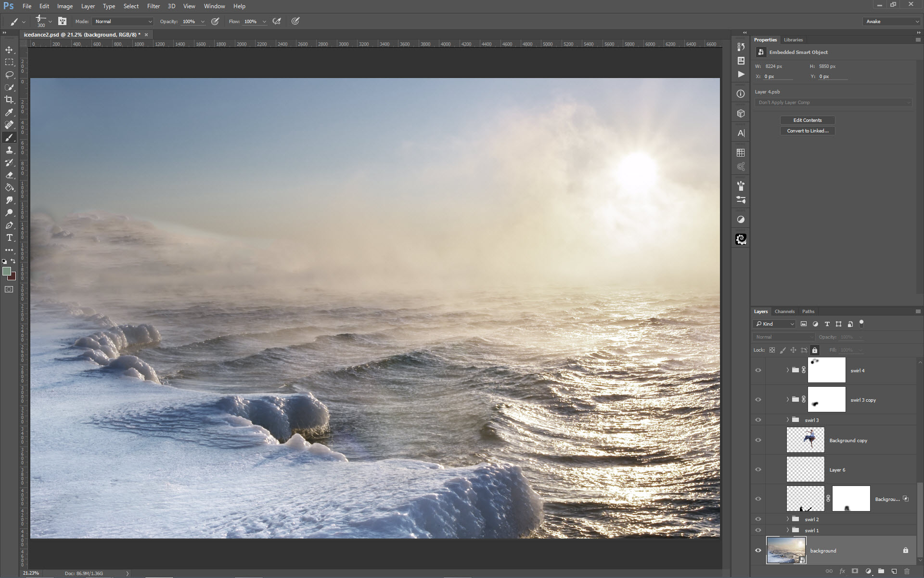Select the Move tool
Screen dimensions: 924x578
[9, 50]
